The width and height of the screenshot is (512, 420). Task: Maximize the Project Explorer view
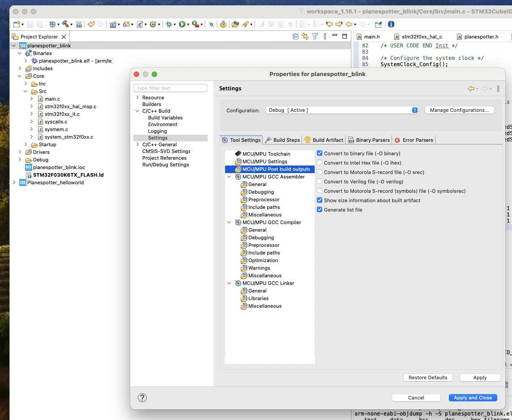pos(344,36)
